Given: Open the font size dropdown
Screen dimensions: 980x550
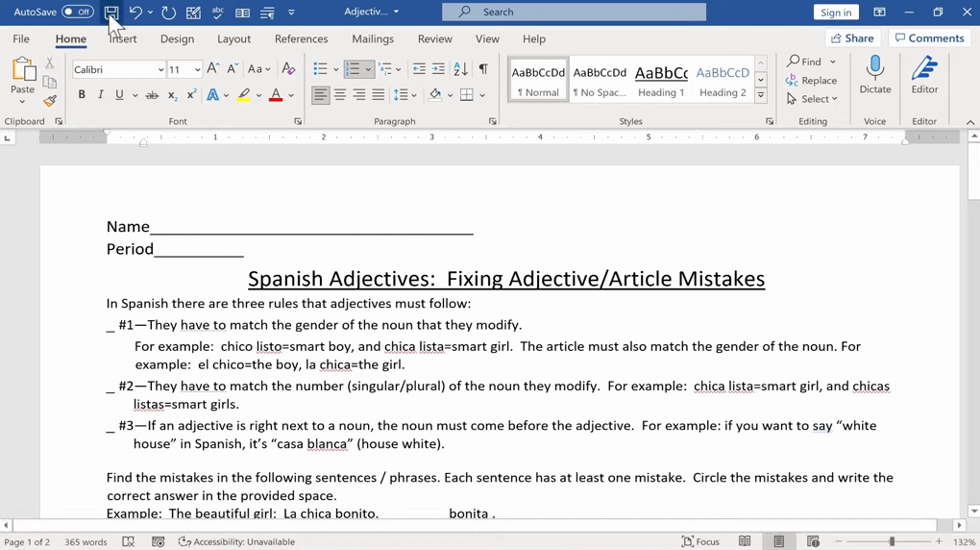Looking at the screenshot, I should tap(197, 70).
